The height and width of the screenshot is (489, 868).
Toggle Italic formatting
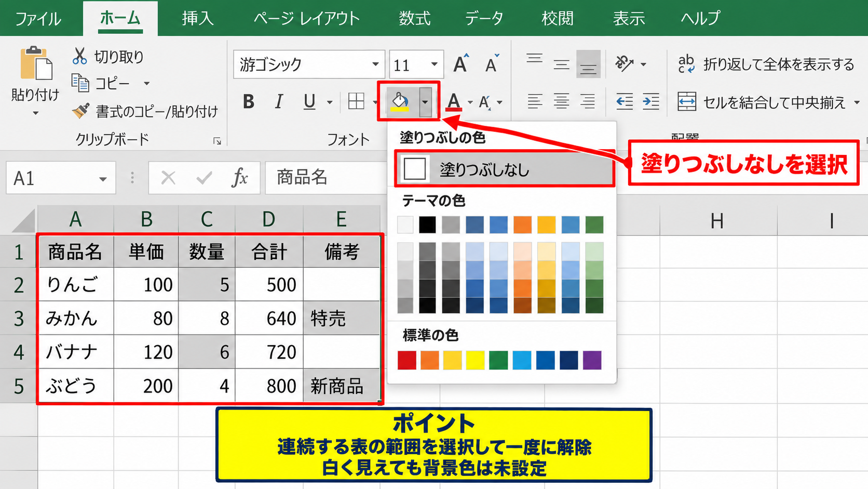point(279,102)
